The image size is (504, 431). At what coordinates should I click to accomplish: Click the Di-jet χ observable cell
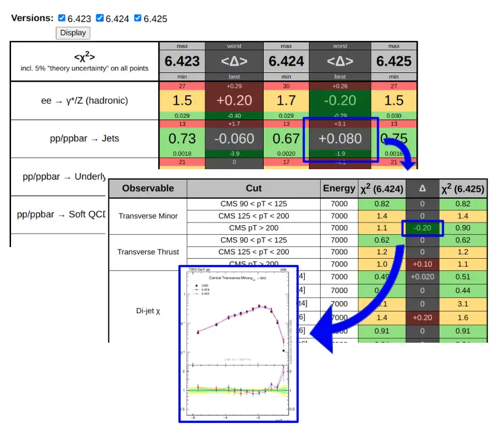point(148,311)
